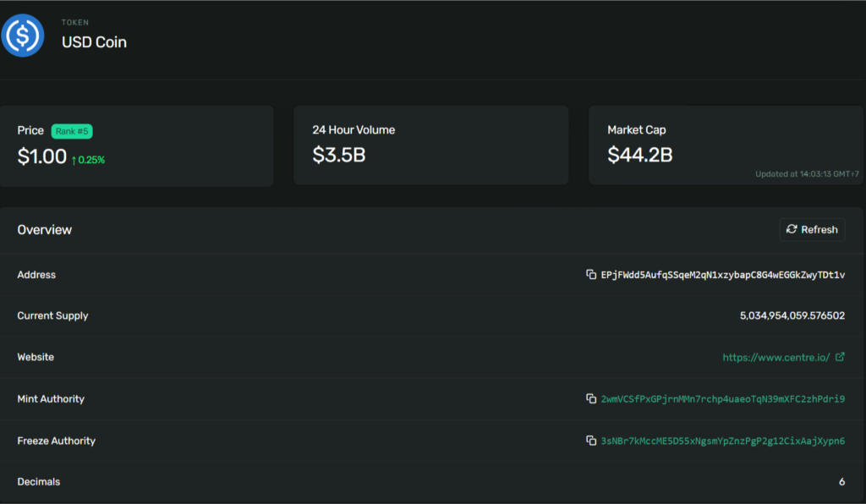The width and height of the screenshot is (866, 504).
Task: Click the green up-arrow price change indicator
Action: coord(74,161)
